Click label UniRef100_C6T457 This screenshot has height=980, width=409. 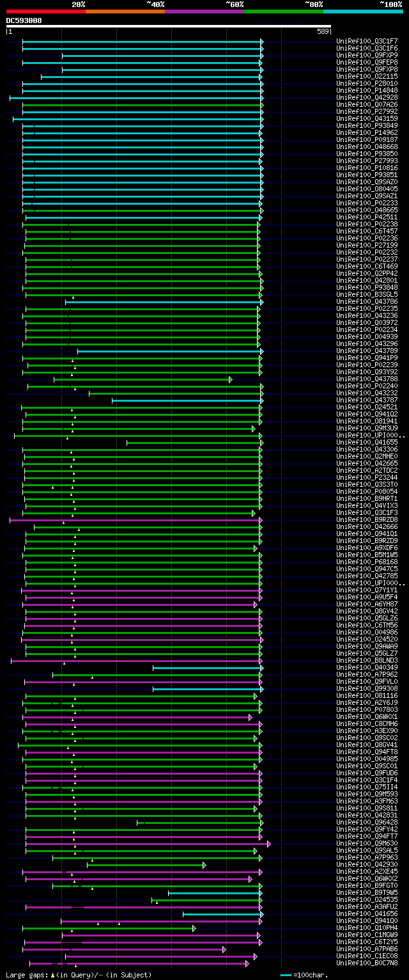(x=367, y=231)
